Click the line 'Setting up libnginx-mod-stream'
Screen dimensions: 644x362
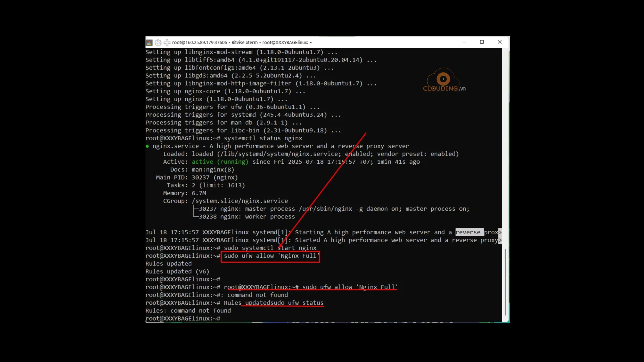241,52
